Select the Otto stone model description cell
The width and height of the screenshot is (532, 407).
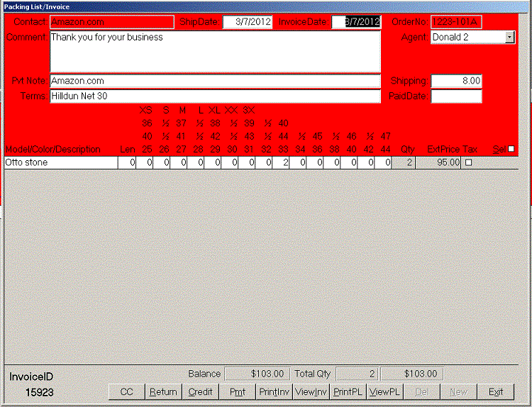pyautogui.click(x=60, y=162)
